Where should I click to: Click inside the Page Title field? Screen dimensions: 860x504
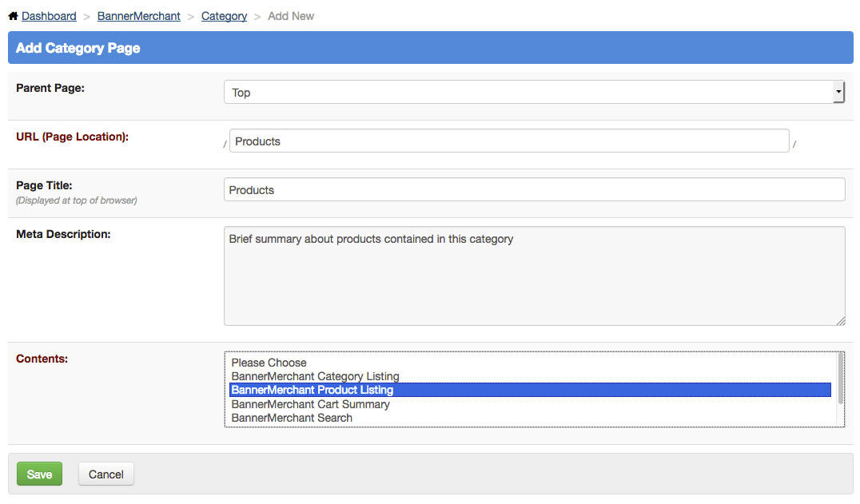coord(534,189)
